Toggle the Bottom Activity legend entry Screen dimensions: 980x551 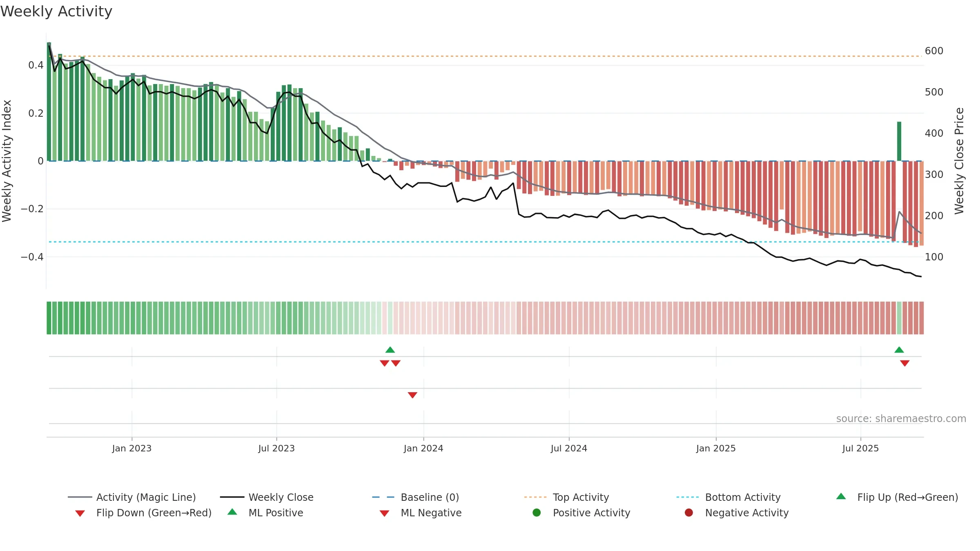[x=728, y=497]
